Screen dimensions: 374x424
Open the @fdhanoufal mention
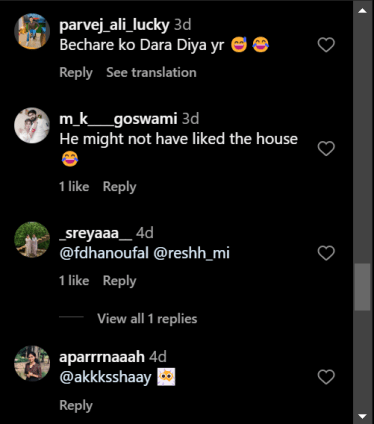104,253
